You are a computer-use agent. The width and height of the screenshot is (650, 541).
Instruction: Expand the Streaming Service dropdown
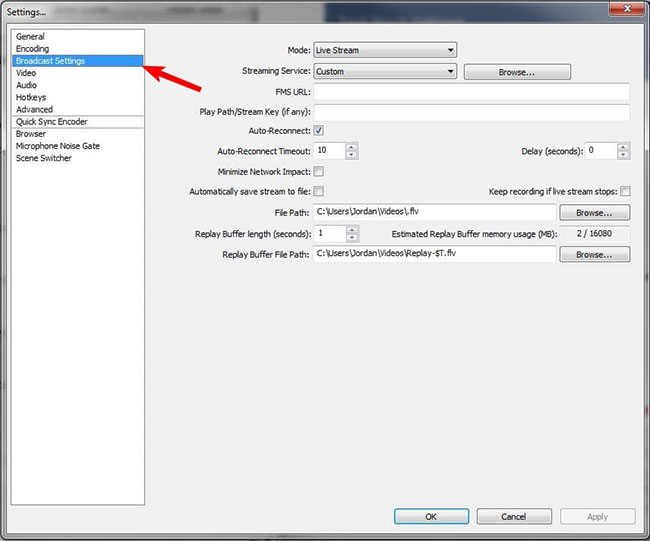385,72
